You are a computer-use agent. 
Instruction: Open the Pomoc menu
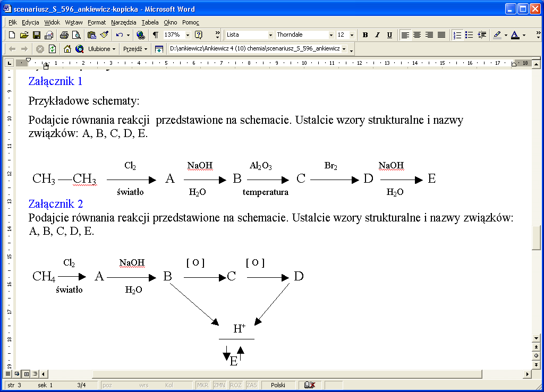click(x=191, y=22)
